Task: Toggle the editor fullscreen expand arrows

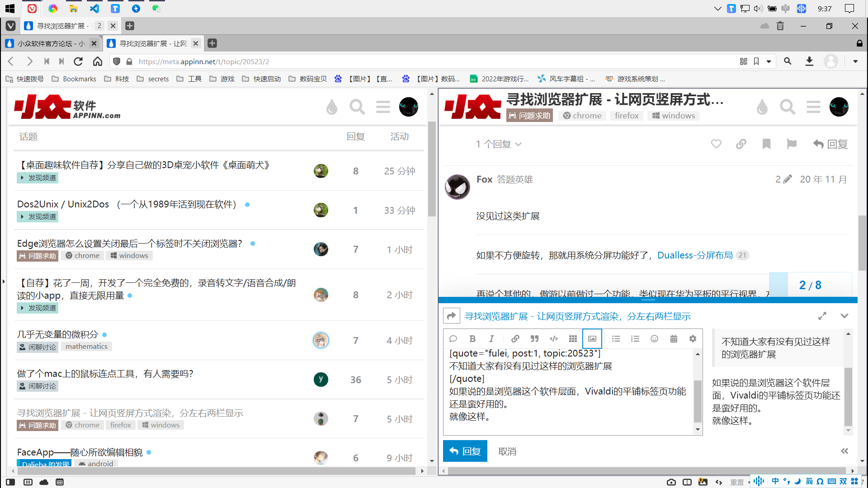Action: click(x=822, y=316)
